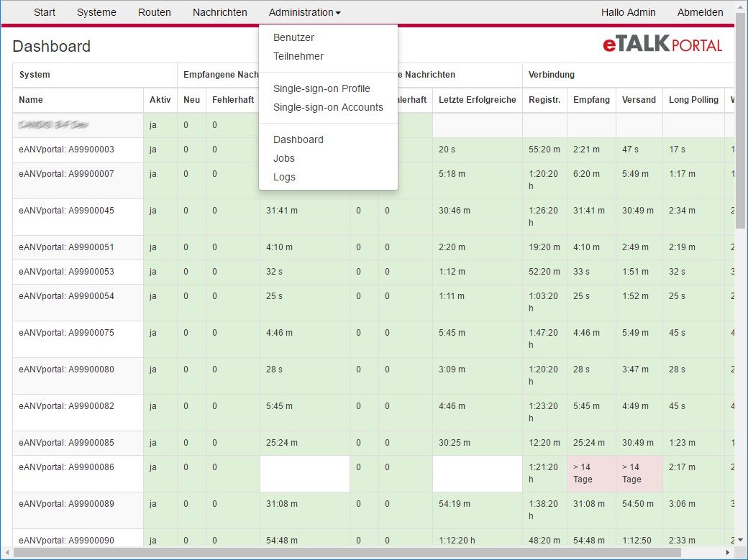Click the Versand column header
The height and width of the screenshot is (560, 748).
[639, 100]
